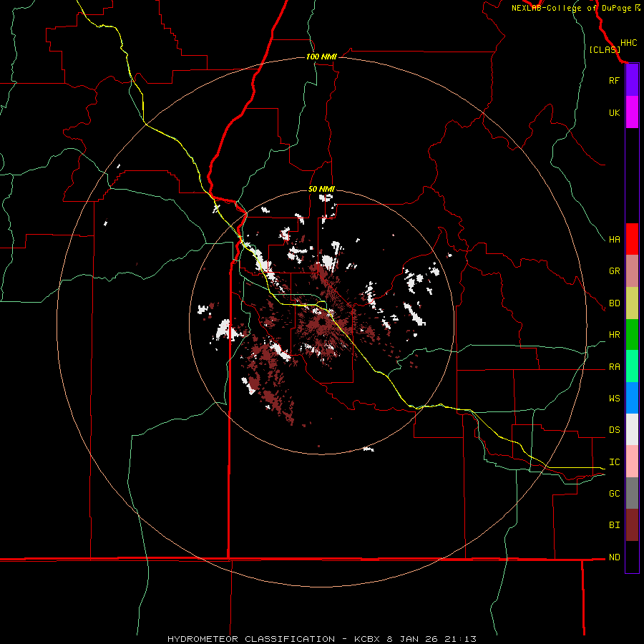Screen dimensions: 644x644
Task: Click the WS legend label
Action: pyautogui.click(x=614, y=399)
